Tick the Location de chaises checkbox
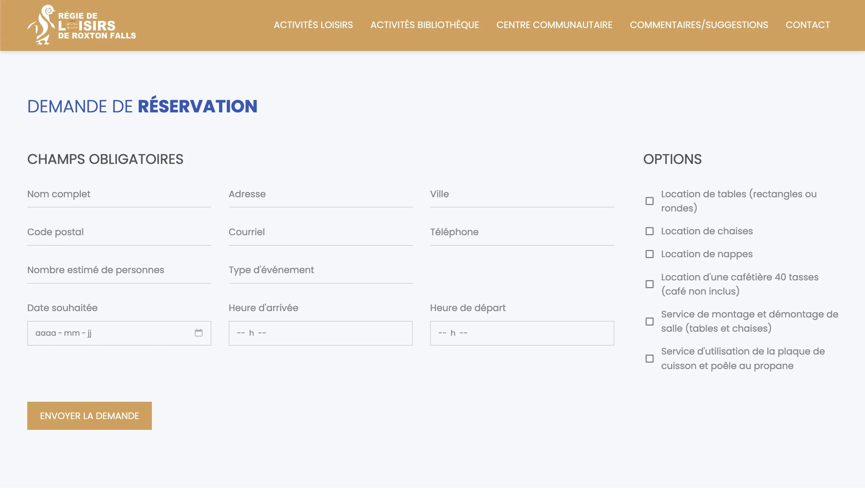Screen dimensions: 865x504 pyautogui.click(x=649, y=231)
